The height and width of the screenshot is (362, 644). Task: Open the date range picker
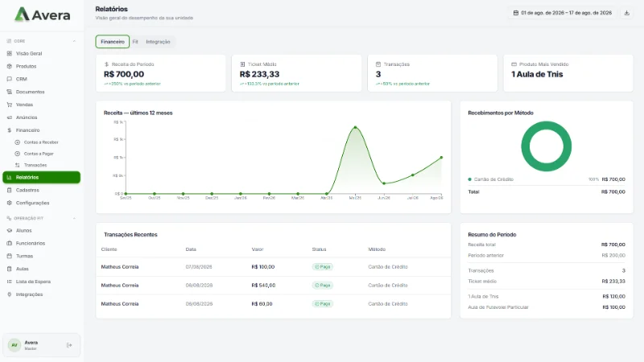click(562, 13)
